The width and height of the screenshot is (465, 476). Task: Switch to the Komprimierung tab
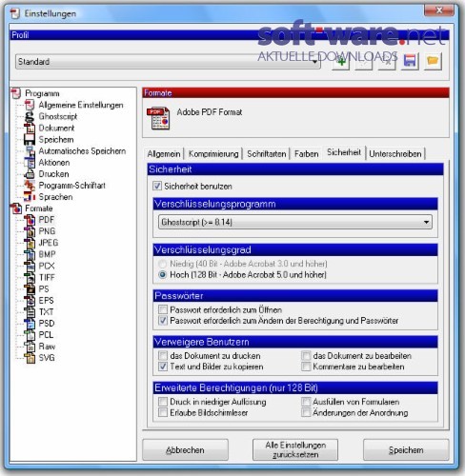[213, 154]
